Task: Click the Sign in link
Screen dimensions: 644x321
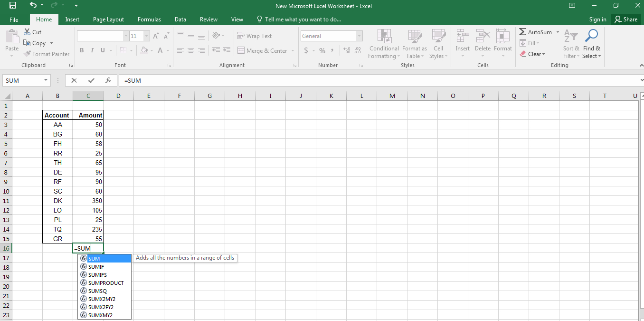Action: coord(597,19)
